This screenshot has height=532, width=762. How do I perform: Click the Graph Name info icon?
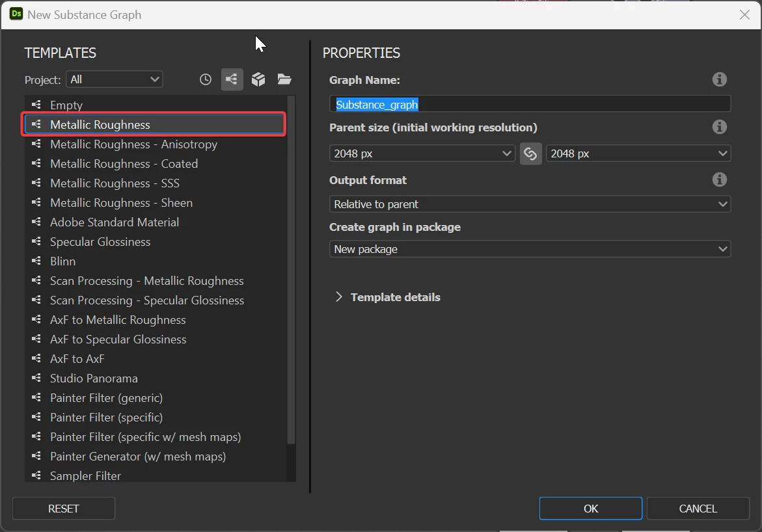click(719, 79)
